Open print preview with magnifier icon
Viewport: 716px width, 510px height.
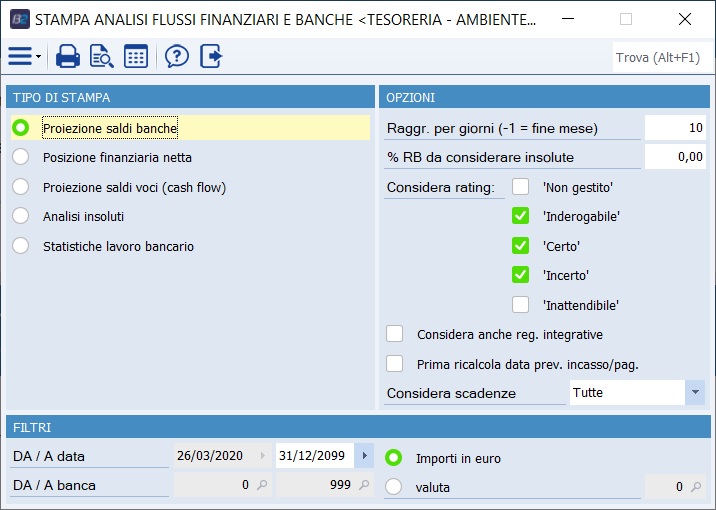(102, 56)
